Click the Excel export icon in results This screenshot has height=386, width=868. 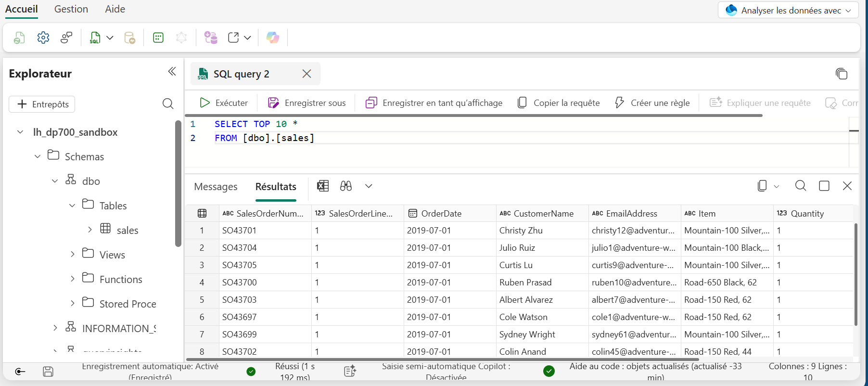click(323, 186)
